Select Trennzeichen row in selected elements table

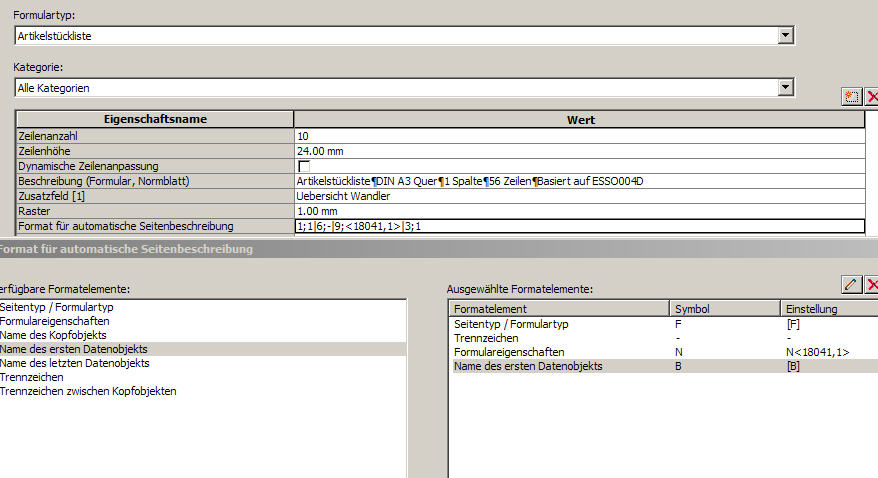tap(664, 338)
